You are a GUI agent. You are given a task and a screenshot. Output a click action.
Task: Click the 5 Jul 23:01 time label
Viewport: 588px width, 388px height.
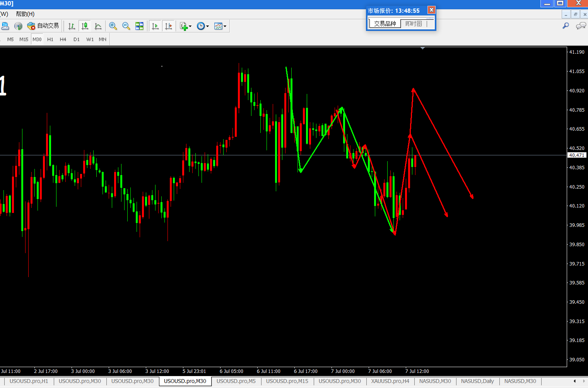pos(194,371)
